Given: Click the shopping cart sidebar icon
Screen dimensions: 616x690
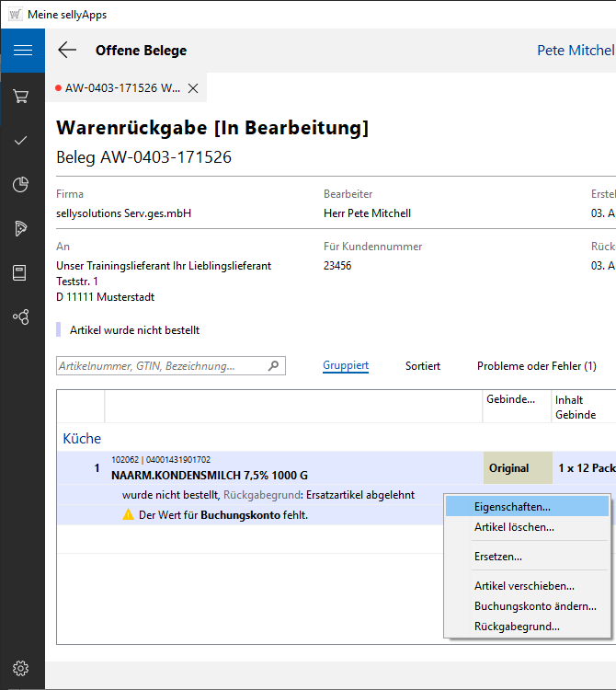Looking at the screenshot, I should tap(21, 96).
